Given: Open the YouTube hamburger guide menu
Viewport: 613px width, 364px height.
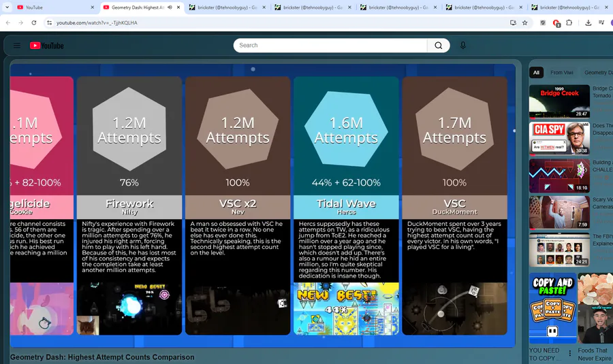Looking at the screenshot, I should click(x=17, y=46).
